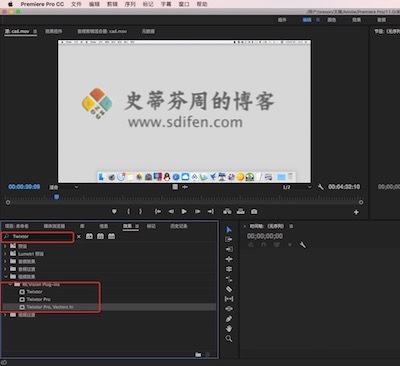
Task: Collapse the RE:Vision Plug-ins folder
Action: (x=10, y=284)
